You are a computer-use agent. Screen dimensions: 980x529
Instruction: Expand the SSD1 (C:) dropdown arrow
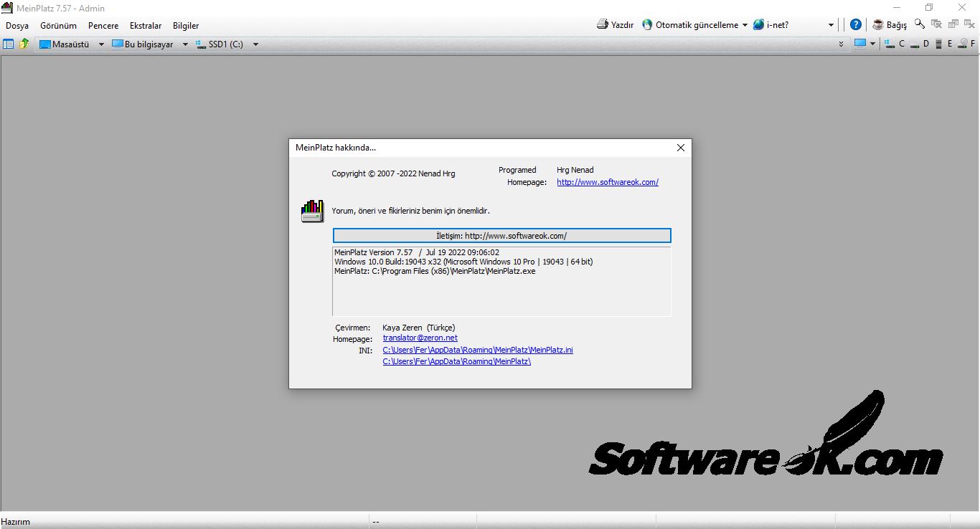point(255,44)
